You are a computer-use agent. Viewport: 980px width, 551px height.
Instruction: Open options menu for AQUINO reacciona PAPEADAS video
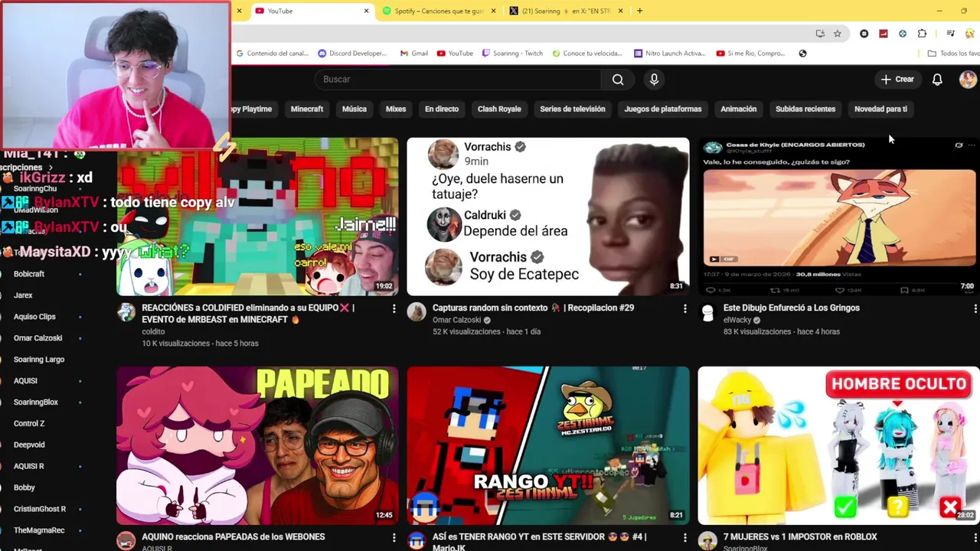pos(394,537)
